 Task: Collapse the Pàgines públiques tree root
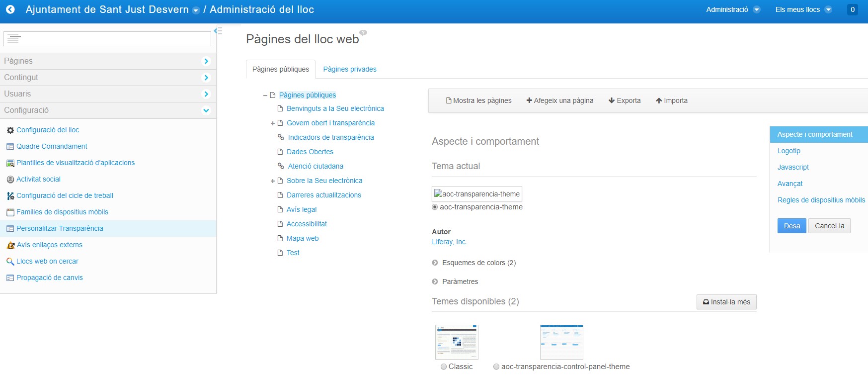(x=265, y=95)
